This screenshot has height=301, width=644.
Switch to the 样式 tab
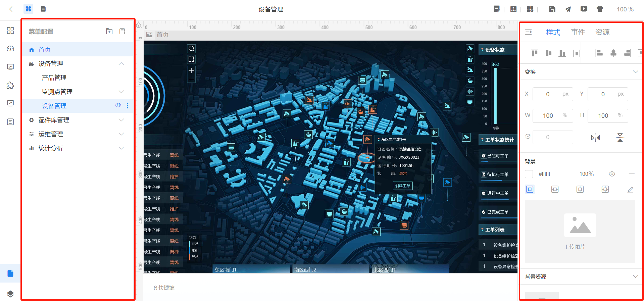pos(553,32)
